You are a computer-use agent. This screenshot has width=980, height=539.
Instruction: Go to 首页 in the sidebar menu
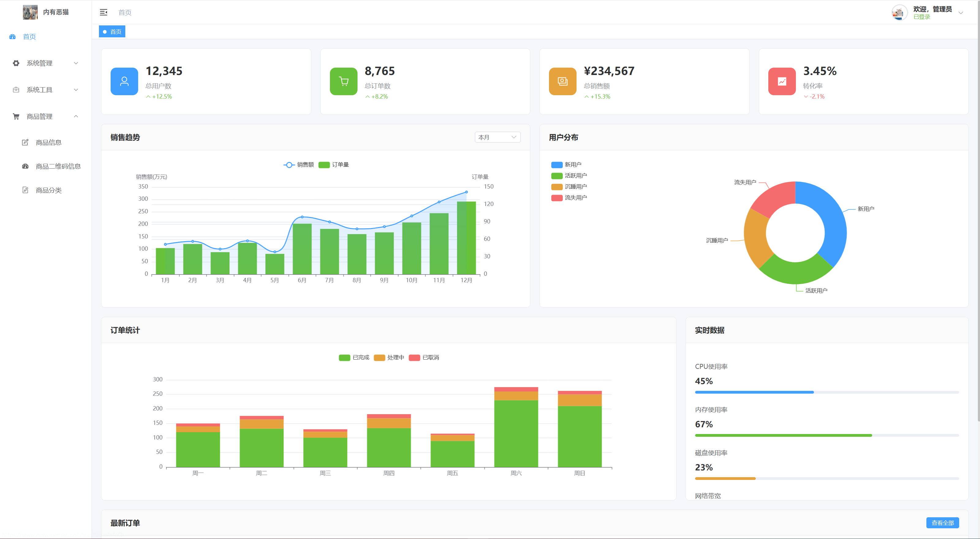click(29, 36)
